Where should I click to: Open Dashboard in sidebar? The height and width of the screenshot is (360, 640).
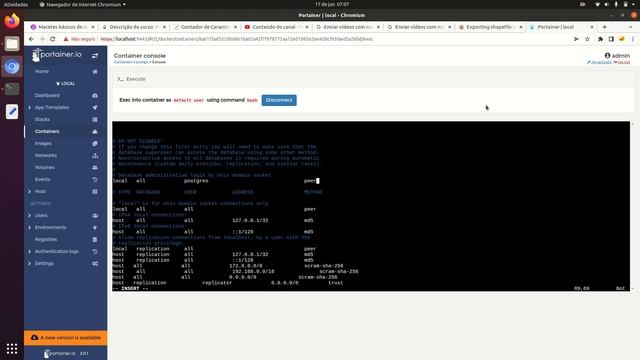(47, 96)
